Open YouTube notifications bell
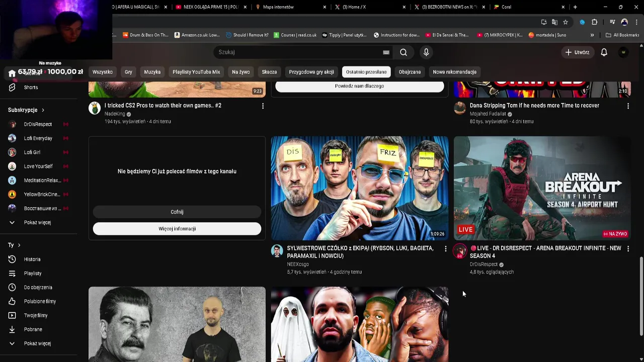 coord(604,52)
